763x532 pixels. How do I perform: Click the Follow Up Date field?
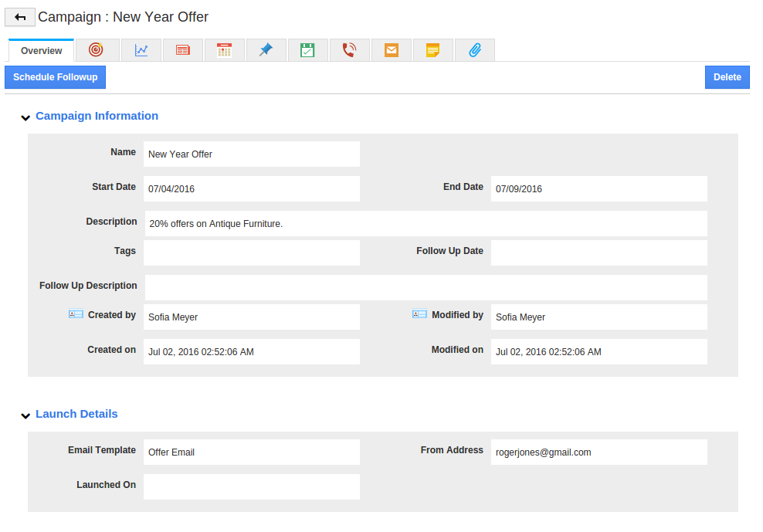(599, 252)
